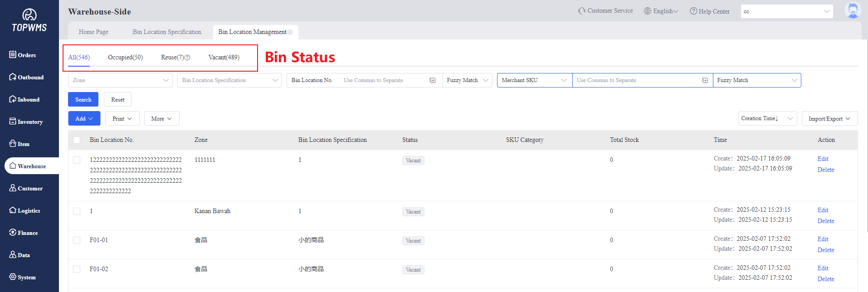The height and width of the screenshot is (292, 868).
Task: Open the Orders sidebar icon
Action: pos(13,55)
